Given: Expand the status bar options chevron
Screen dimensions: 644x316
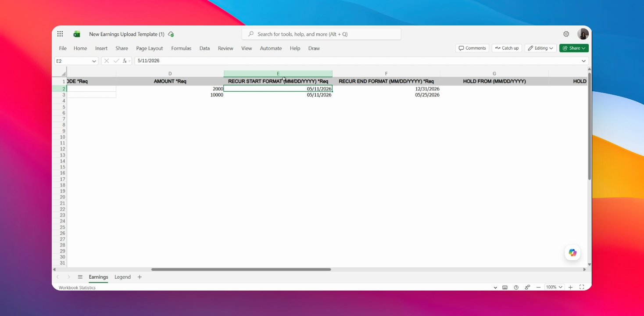Looking at the screenshot, I should tap(495, 287).
